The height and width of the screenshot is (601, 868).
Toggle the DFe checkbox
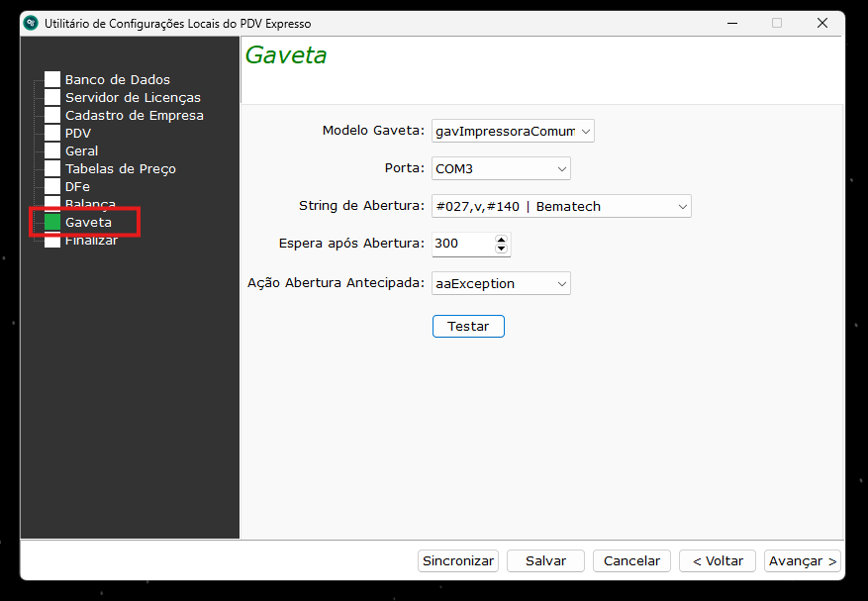point(50,186)
